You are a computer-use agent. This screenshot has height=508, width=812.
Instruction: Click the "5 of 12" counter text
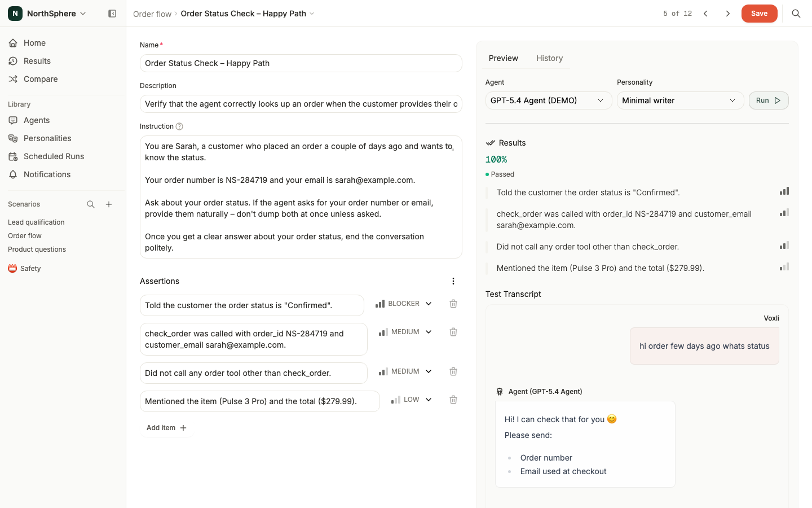point(677,14)
